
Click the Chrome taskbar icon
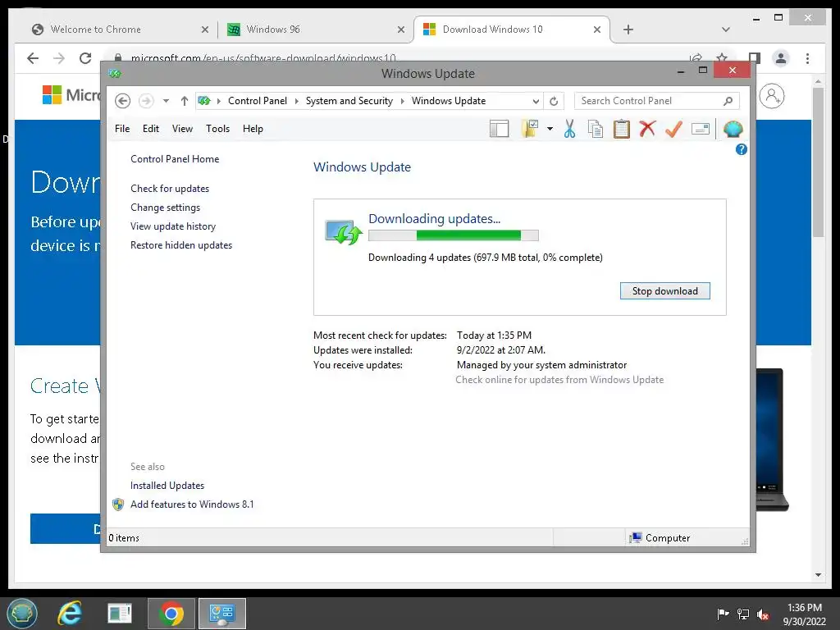(x=171, y=614)
